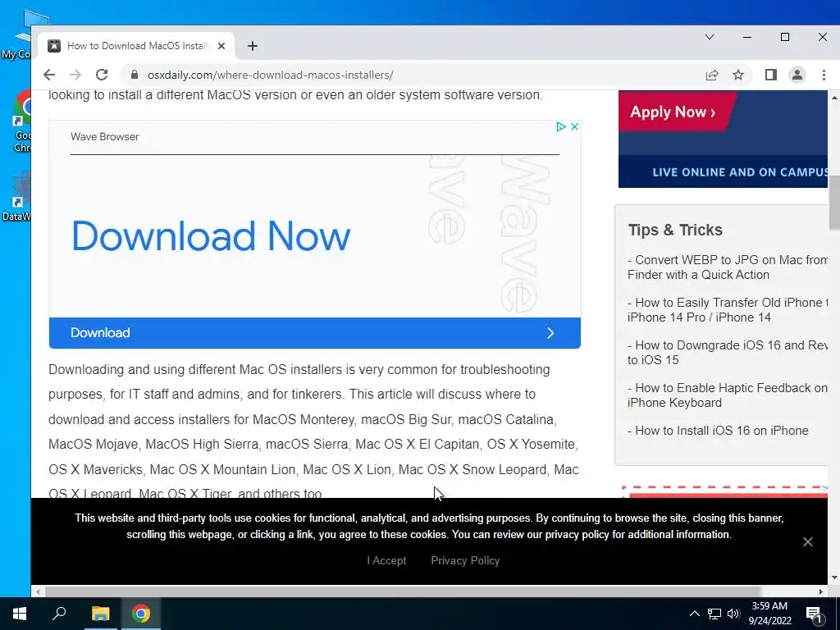Viewport: 840px width, 630px height.
Task: Click the AdChoices triangle icon
Action: click(561, 126)
